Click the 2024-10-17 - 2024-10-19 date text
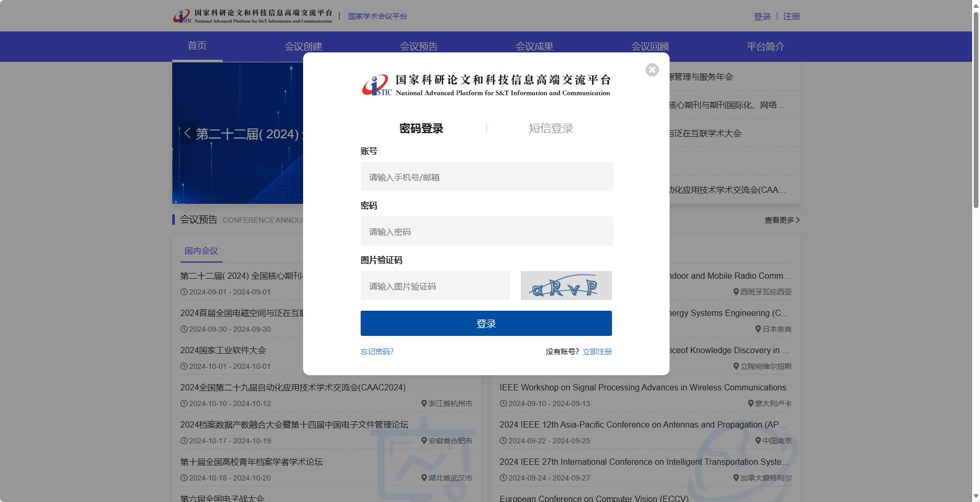The width and height of the screenshot is (980, 502). (x=230, y=441)
